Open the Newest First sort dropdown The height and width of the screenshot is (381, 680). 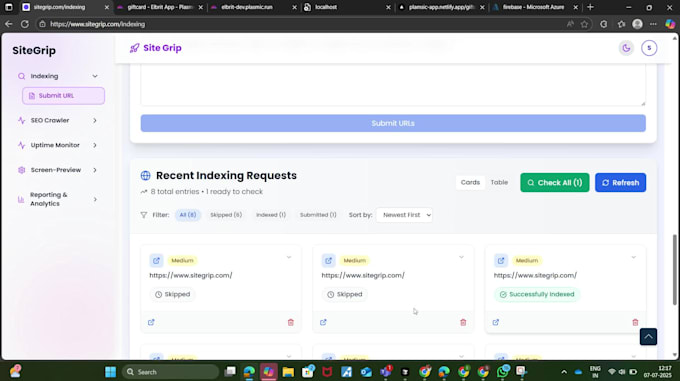[x=404, y=215]
